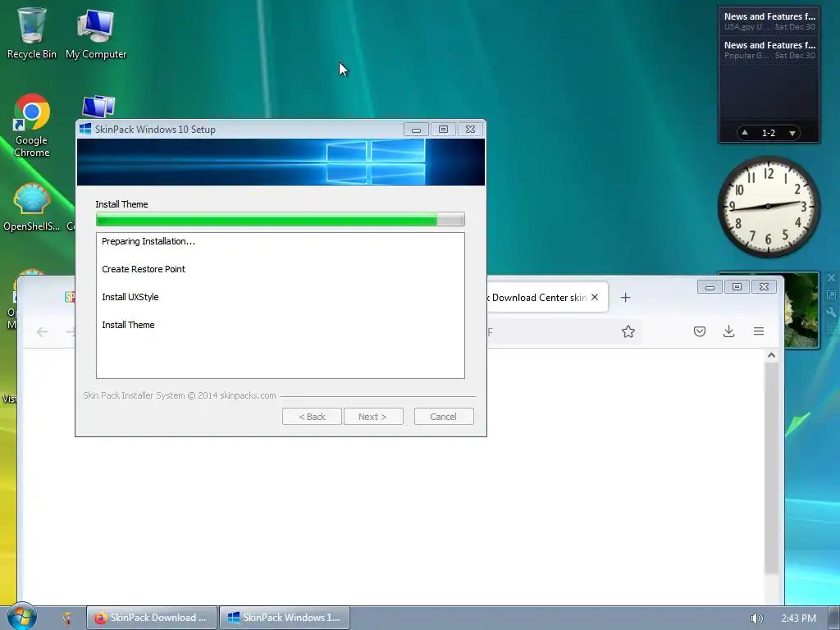Open My Computer desktop icon
840x630 pixels.
click(x=96, y=33)
